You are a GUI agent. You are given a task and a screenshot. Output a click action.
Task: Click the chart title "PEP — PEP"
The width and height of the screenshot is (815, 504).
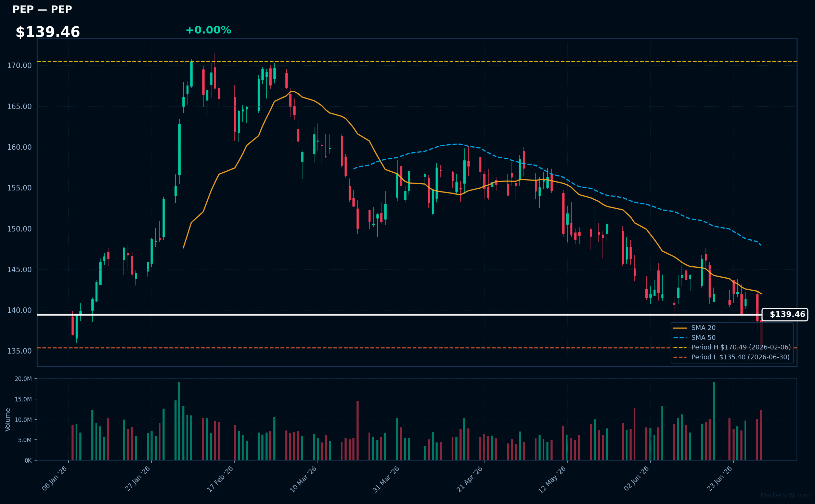tap(42, 10)
